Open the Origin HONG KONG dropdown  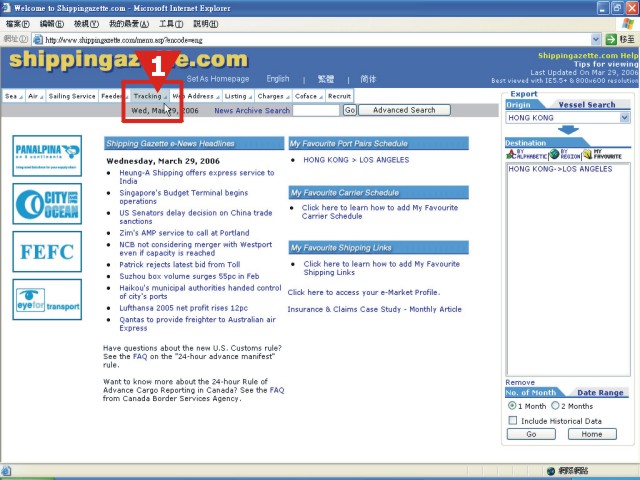624,118
